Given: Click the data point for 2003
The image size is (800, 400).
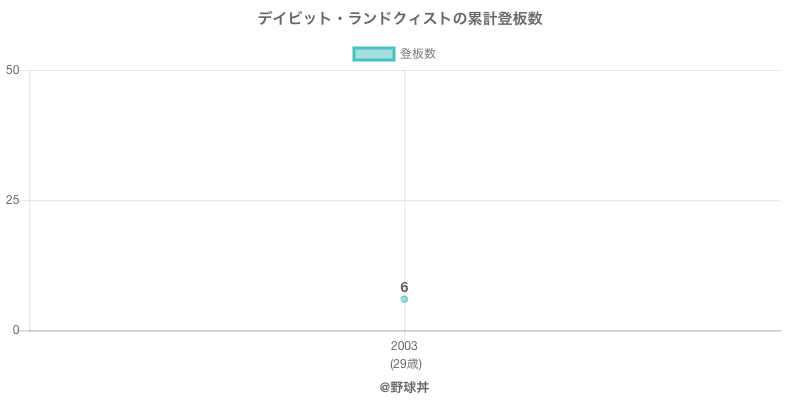Looking at the screenshot, I should click(x=404, y=299).
